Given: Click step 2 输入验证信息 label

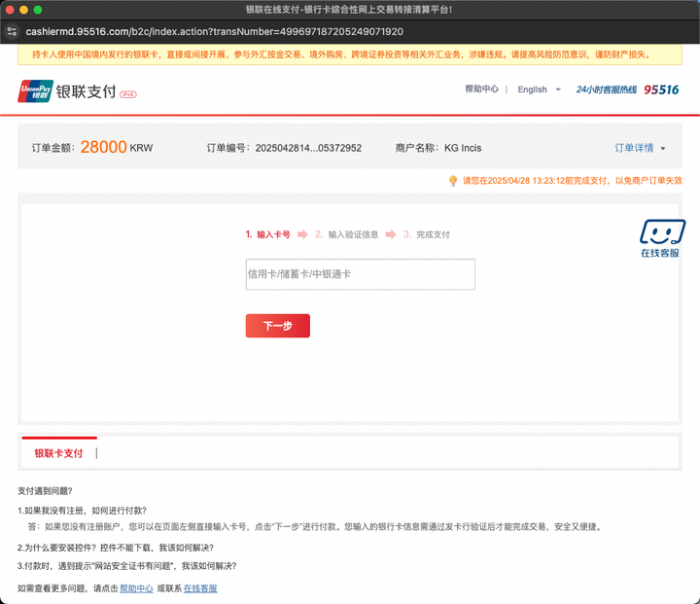Looking at the screenshot, I should point(346,234).
